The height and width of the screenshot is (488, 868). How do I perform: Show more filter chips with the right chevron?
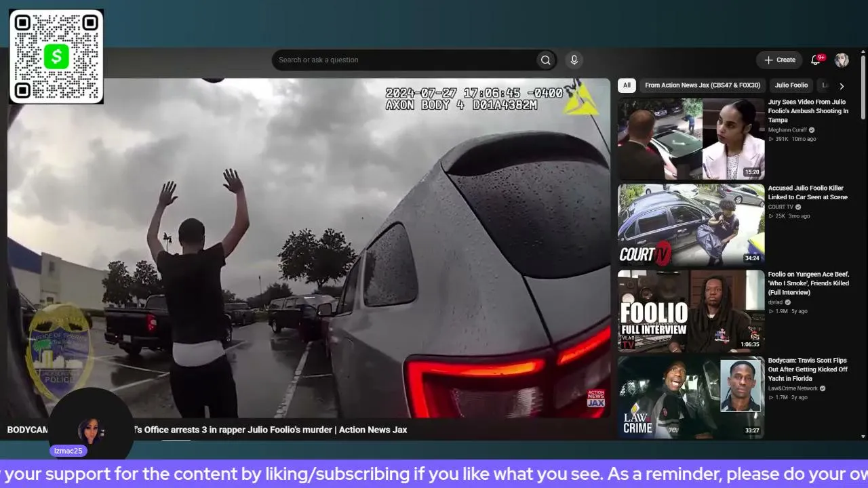coord(842,86)
